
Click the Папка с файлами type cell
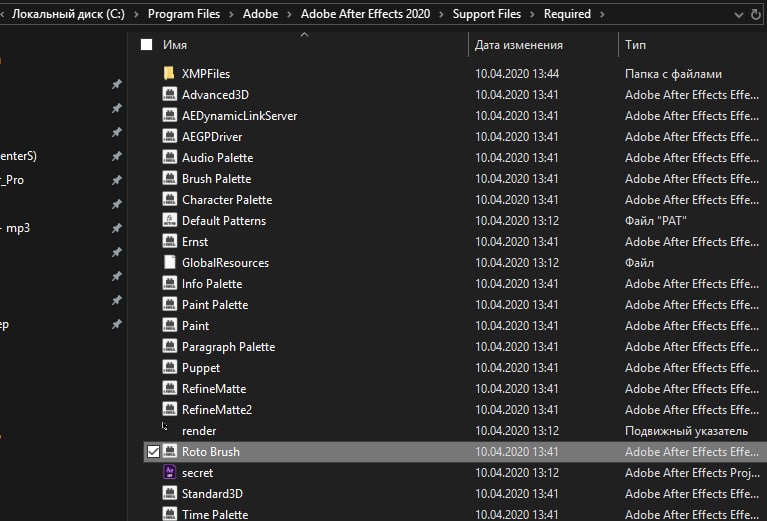point(673,74)
